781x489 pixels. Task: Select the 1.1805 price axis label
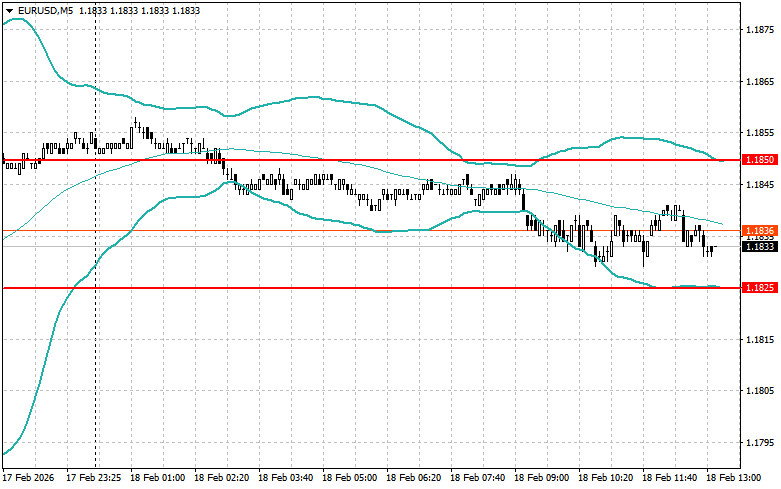[760, 391]
